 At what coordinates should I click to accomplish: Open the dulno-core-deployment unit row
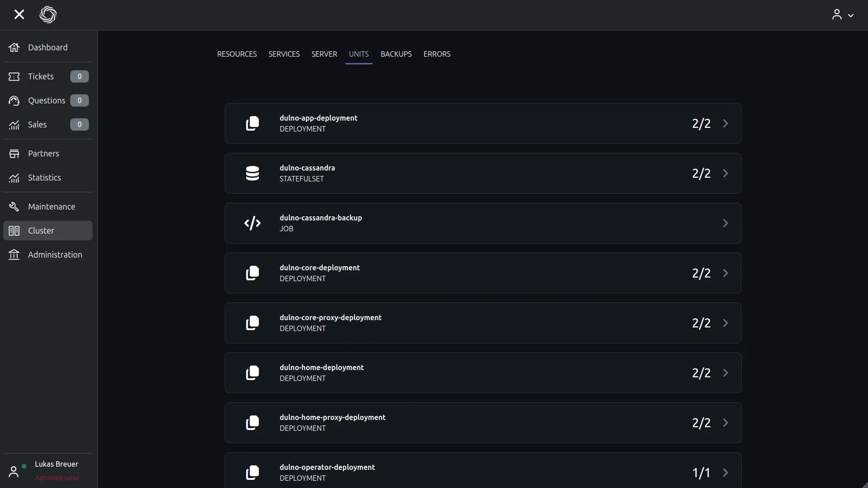point(482,273)
